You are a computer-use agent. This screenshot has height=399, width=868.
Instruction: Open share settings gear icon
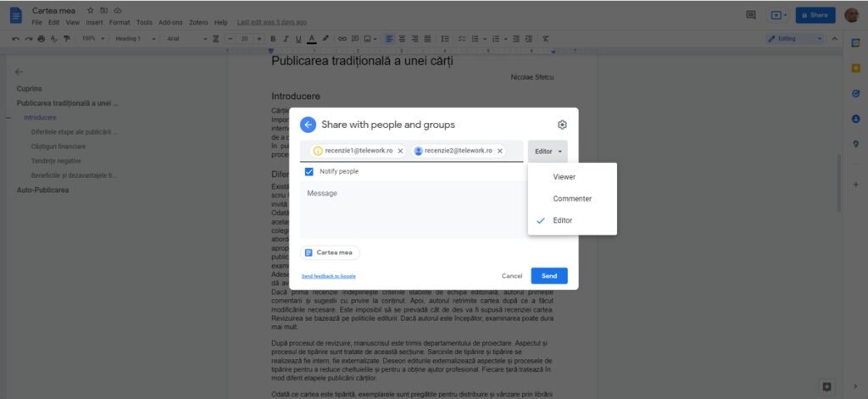tap(562, 125)
